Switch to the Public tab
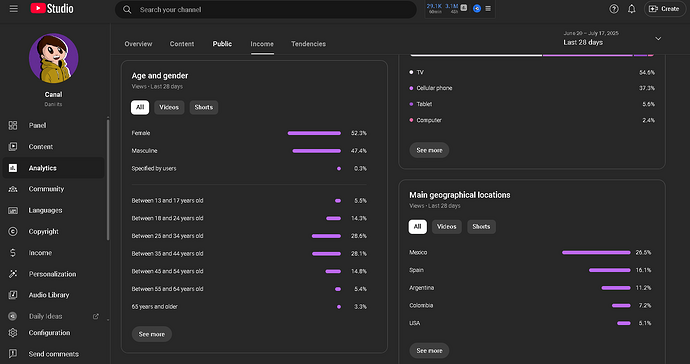The width and height of the screenshot is (690, 364). (x=222, y=44)
